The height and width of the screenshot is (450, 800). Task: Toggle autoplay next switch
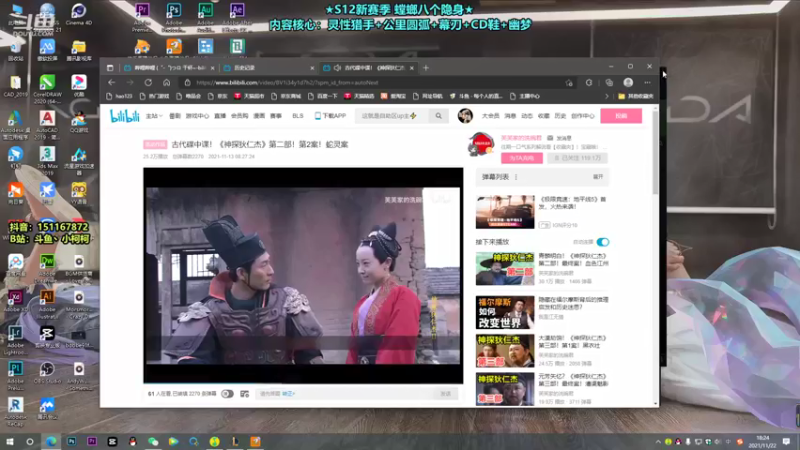pos(603,242)
